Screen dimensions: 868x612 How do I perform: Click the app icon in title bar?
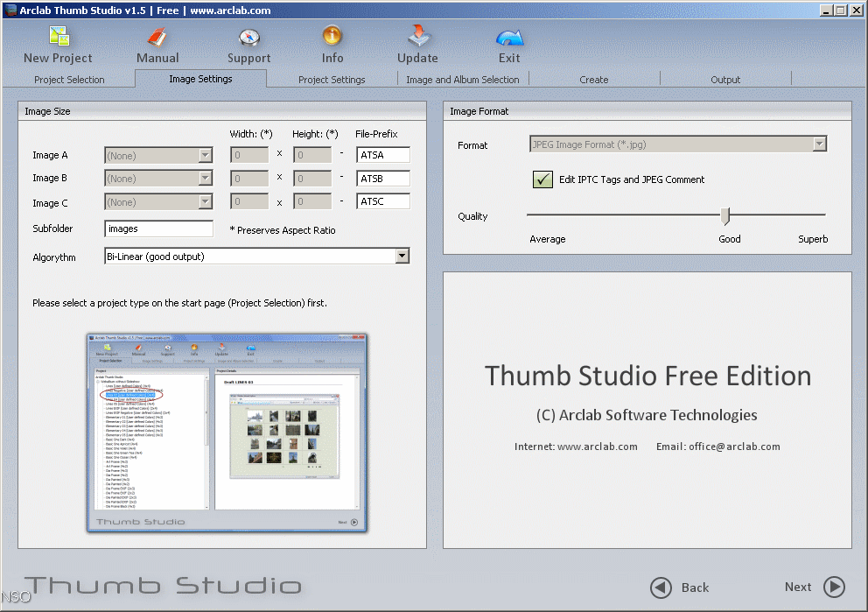[x=10, y=10]
